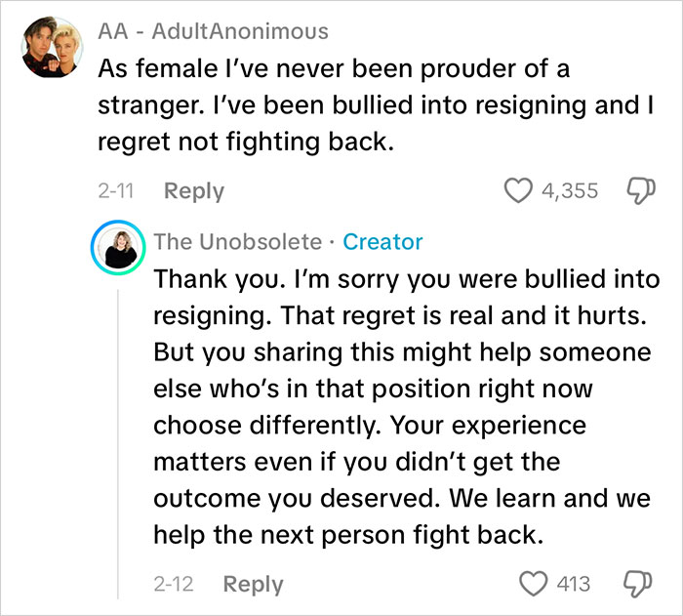Screen dimensions: 683x616
Task: Tap the heart on The Unobsolete's reply
Action: point(532,584)
